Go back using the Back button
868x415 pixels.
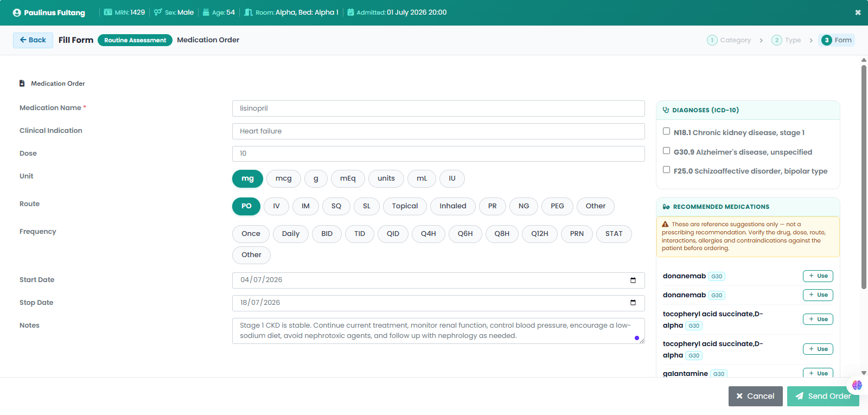33,40
